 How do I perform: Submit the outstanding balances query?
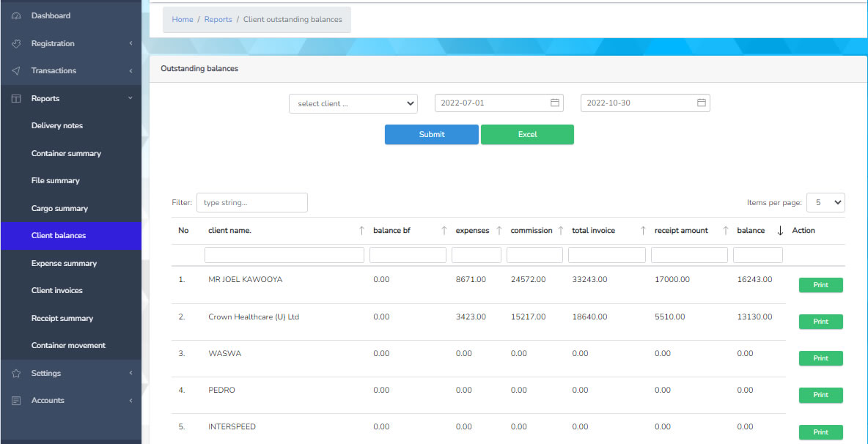tap(432, 134)
